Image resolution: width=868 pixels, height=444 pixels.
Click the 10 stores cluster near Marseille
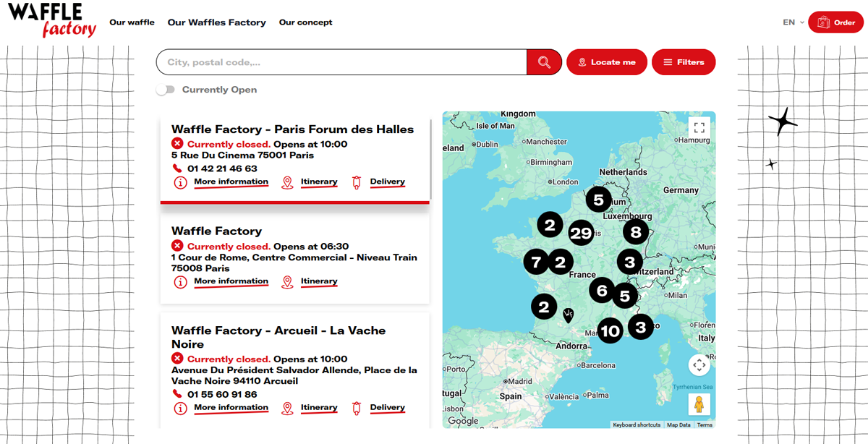[610, 331]
